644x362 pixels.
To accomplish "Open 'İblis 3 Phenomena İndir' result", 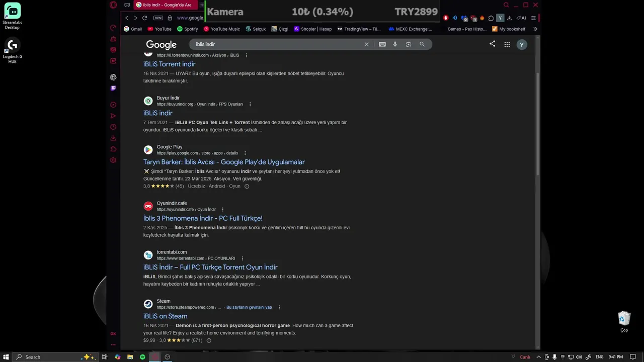I will coord(203,218).
